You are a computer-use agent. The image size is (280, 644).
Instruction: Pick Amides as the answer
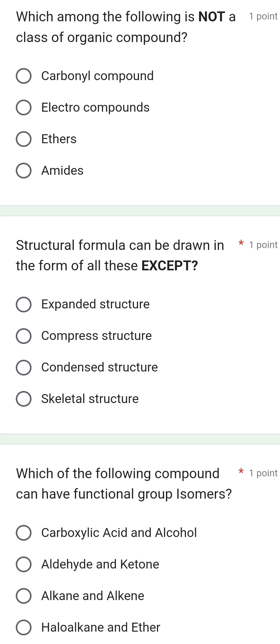(23, 171)
